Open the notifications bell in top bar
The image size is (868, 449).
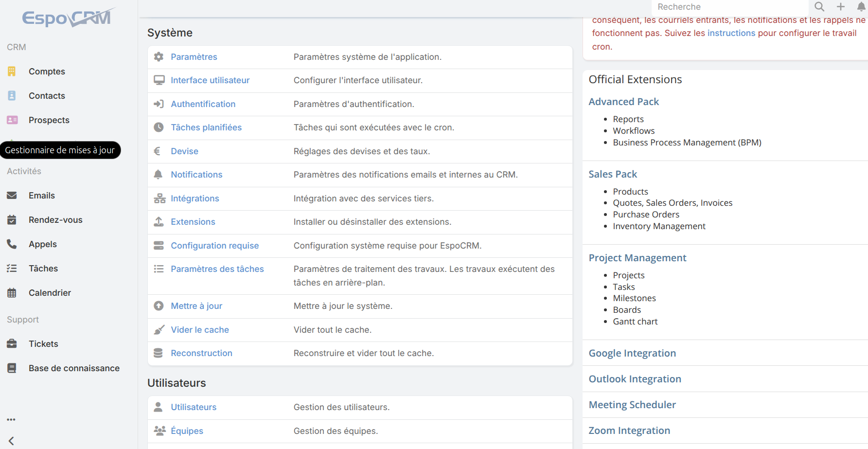point(861,7)
